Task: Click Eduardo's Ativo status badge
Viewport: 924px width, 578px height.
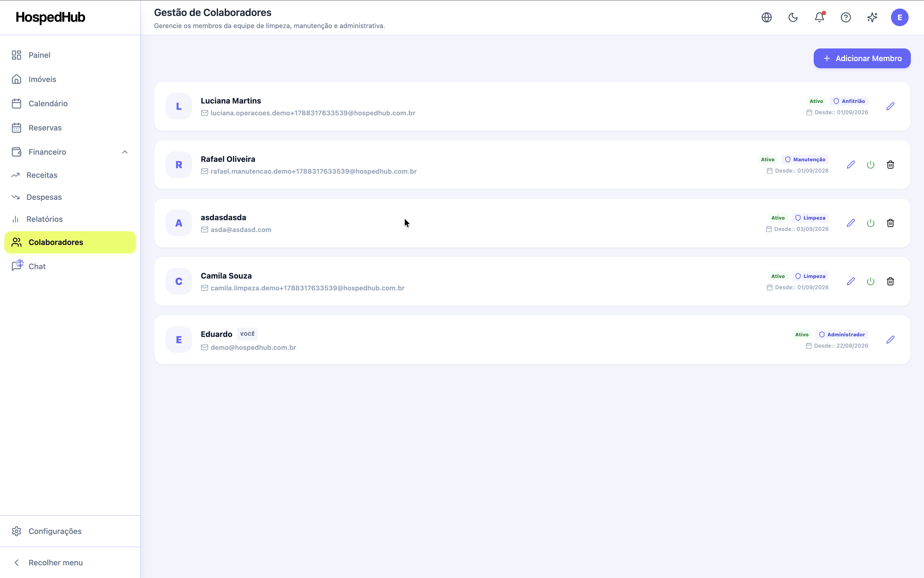Action: (x=801, y=334)
